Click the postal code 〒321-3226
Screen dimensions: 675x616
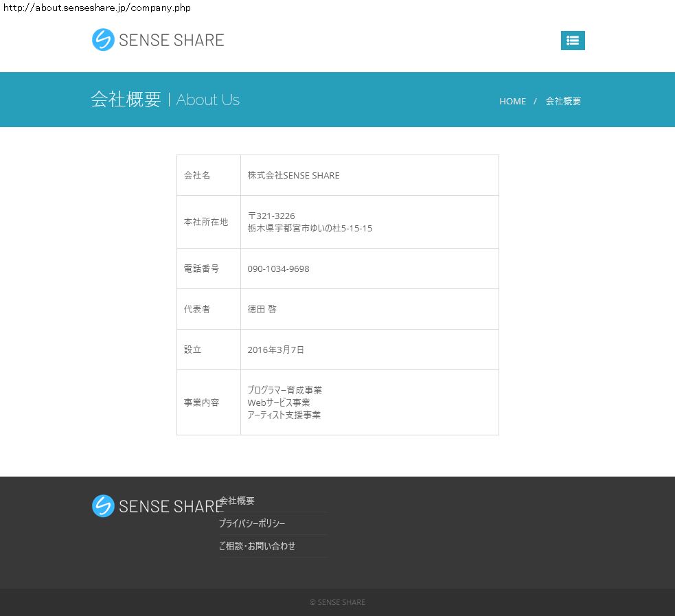pyautogui.click(x=271, y=216)
